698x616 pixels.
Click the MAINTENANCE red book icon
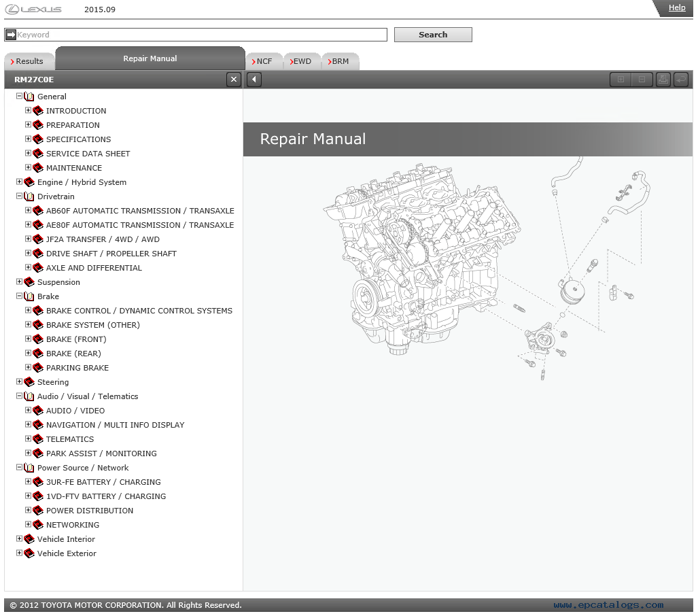click(x=38, y=168)
